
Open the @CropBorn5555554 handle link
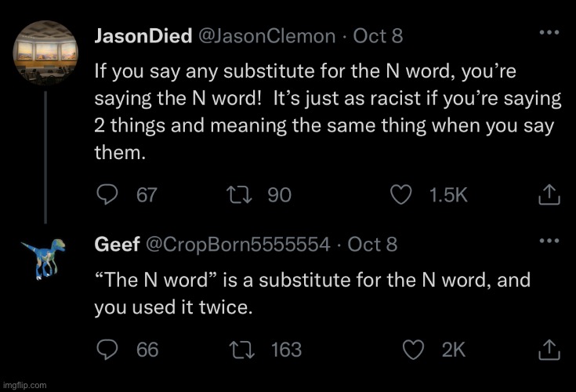(x=237, y=245)
